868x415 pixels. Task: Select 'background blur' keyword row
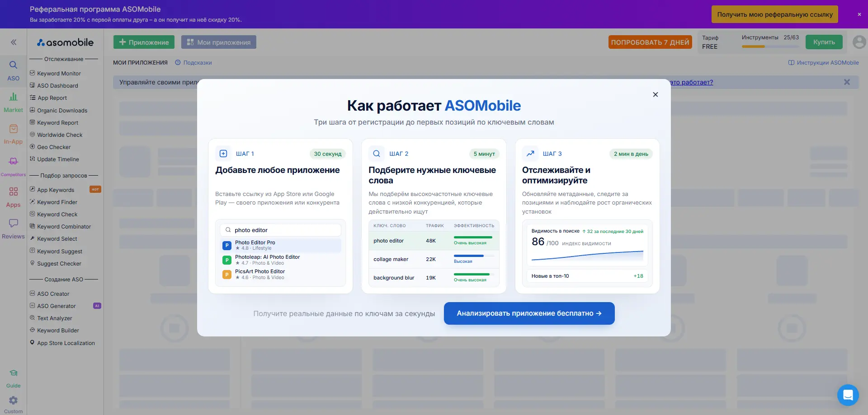point(434,278)
